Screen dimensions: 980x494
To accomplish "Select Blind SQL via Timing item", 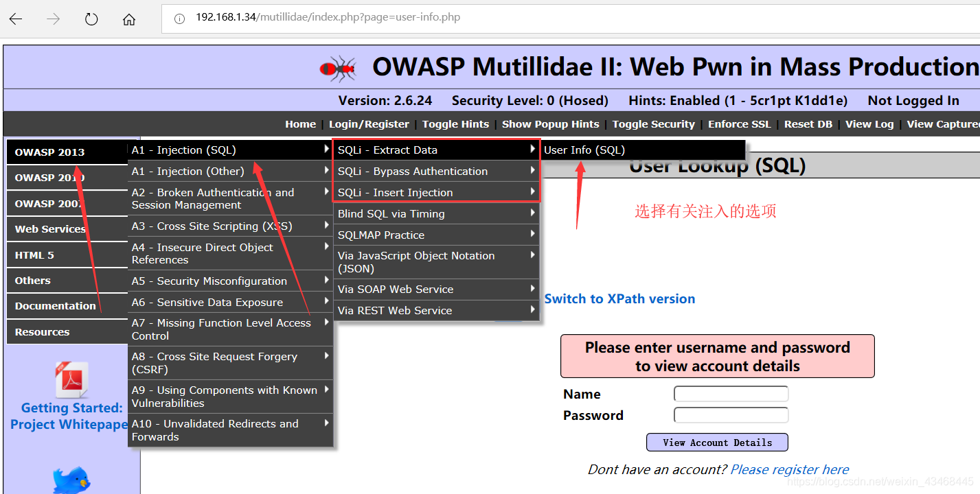I will point(437,214).
